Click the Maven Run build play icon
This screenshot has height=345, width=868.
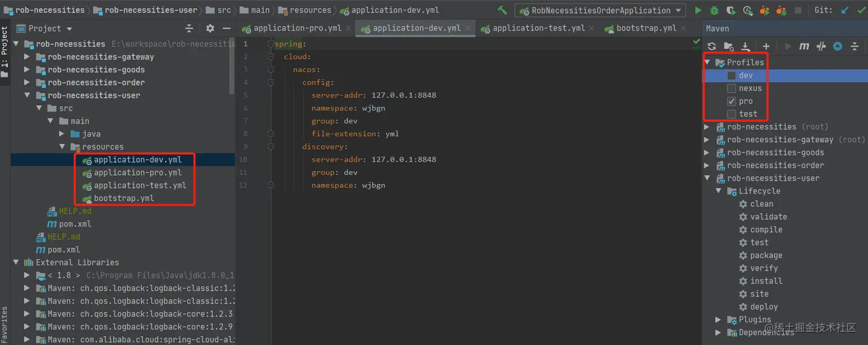788,46
